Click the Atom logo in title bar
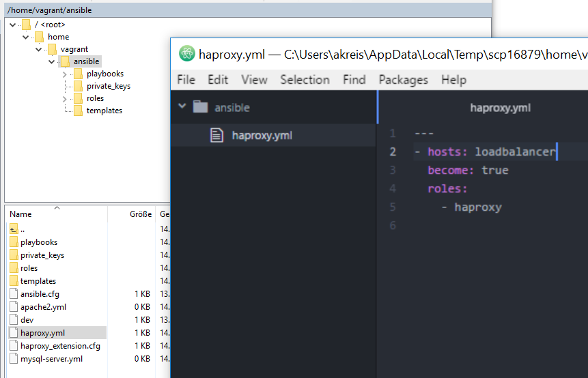Image resolution: width=588 pixels, height=378 pixels. click(x=186, y=54)
